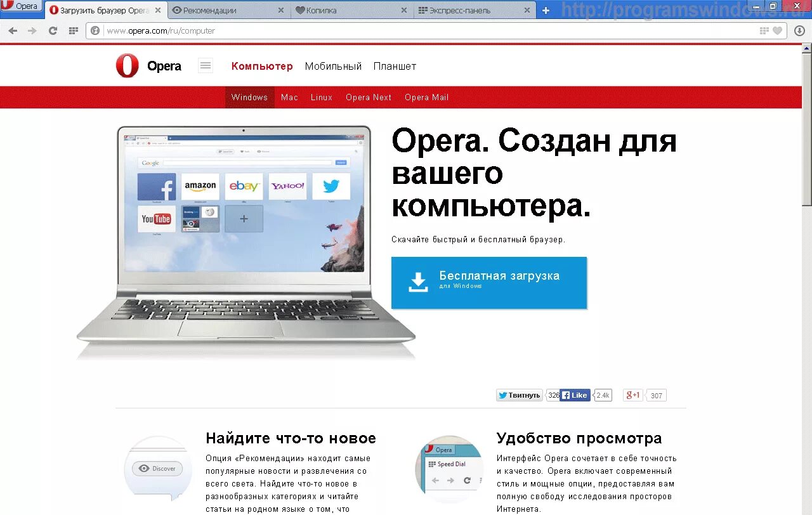Click the Discover round thumbnail

point(157,469)
